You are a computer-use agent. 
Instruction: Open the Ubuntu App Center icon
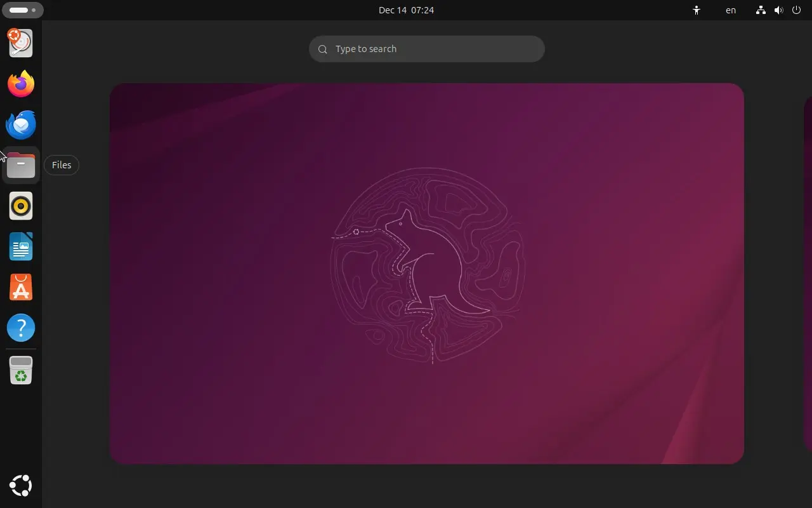tap(21, 287)
